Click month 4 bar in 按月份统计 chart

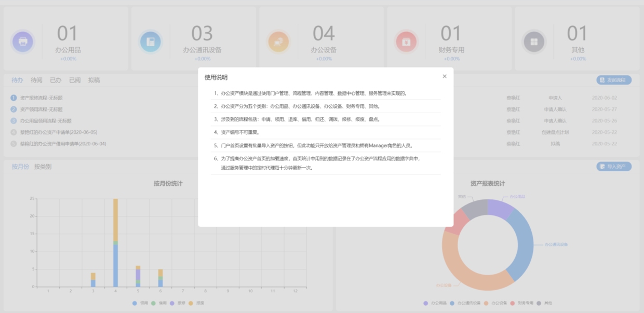click(x=115, y=243)
